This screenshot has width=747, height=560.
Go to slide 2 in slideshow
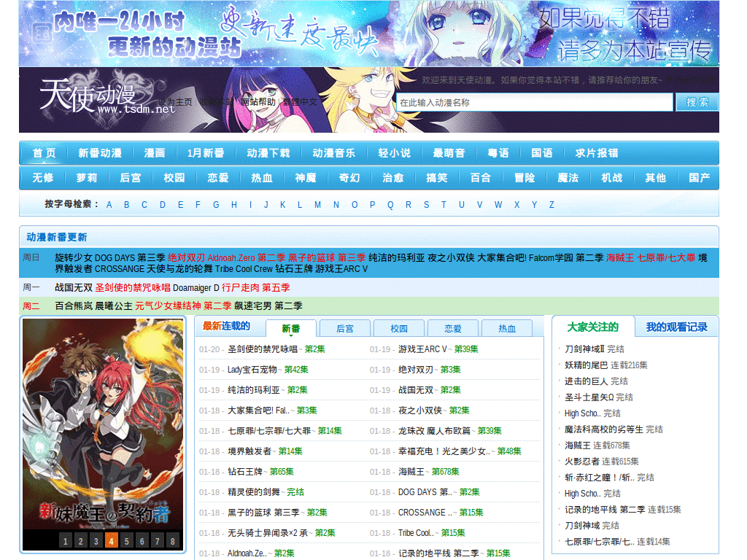[80, 541]
